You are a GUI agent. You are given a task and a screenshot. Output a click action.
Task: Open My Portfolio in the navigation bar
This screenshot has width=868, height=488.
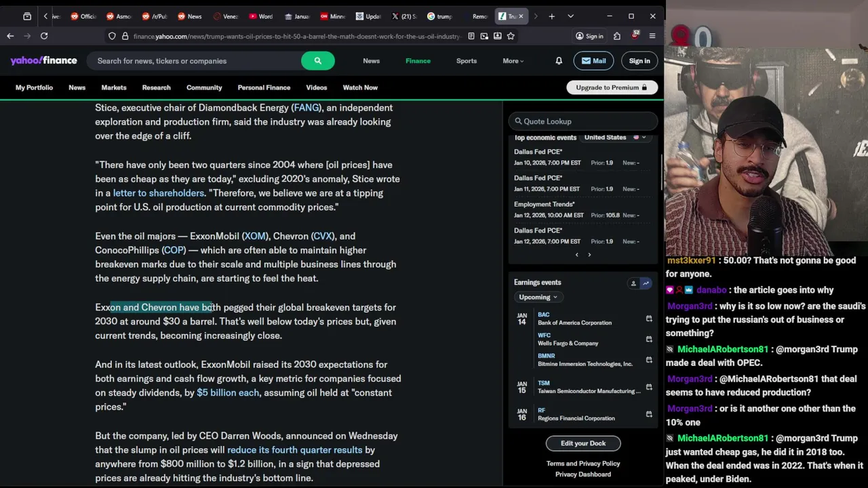(x=34, y=87)
